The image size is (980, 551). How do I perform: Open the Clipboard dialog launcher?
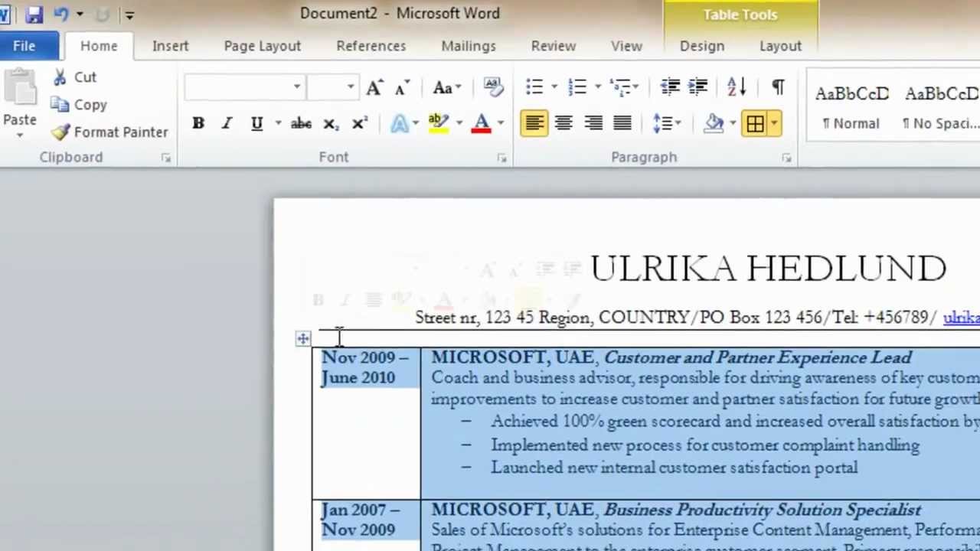(166, 158)
